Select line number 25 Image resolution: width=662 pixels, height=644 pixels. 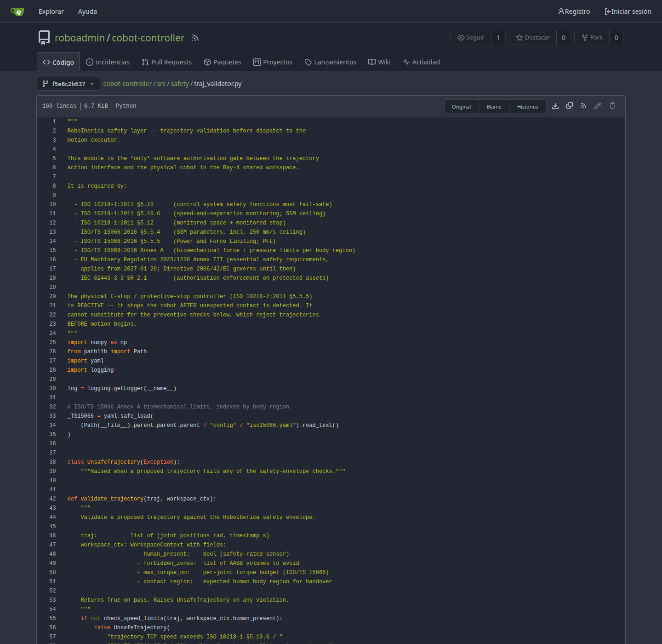click(x=52, y=342)
